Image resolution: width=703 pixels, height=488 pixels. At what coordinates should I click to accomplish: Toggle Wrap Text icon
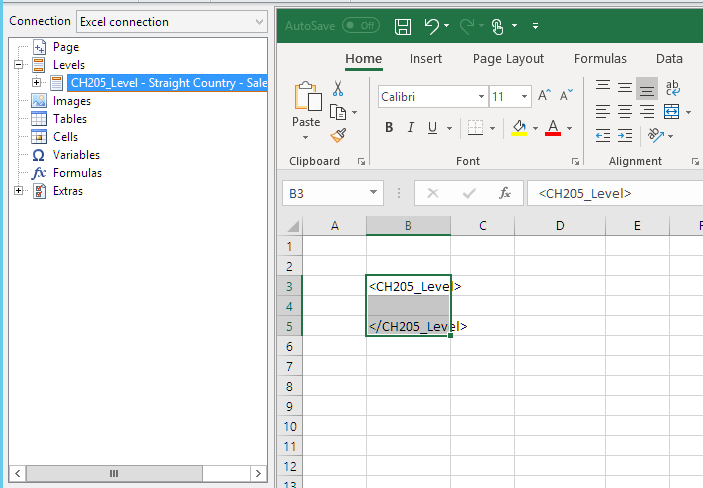tap(673, 87)
